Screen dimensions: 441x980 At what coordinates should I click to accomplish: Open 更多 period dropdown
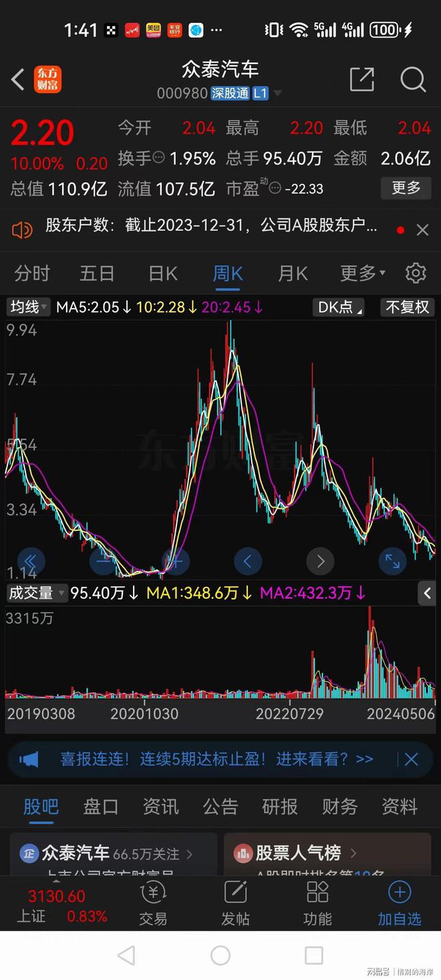coord(363,273)
